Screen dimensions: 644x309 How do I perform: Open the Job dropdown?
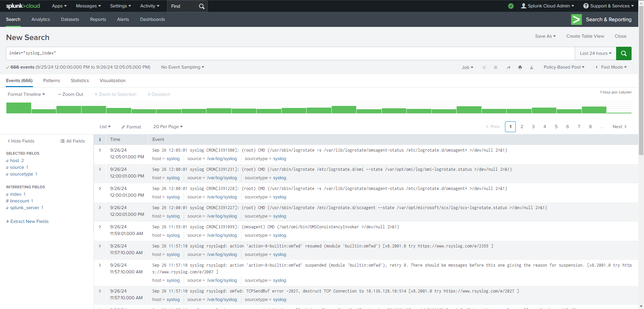(467, 67)
